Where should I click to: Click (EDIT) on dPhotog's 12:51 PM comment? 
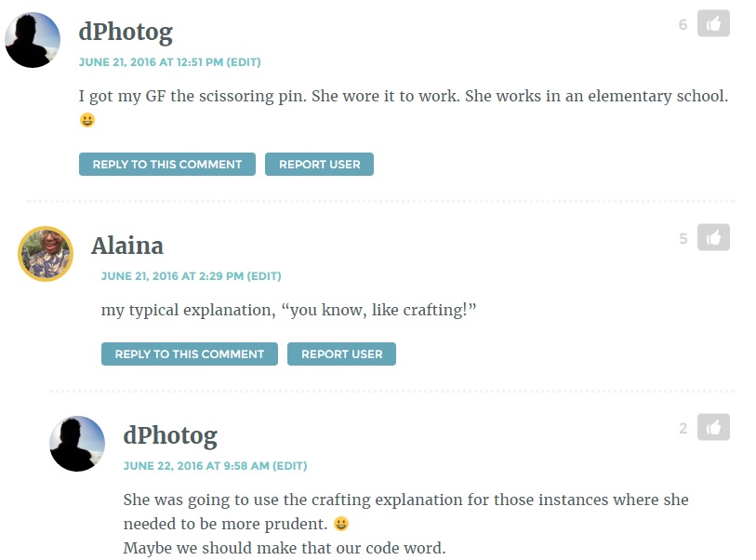click(244, 62)
